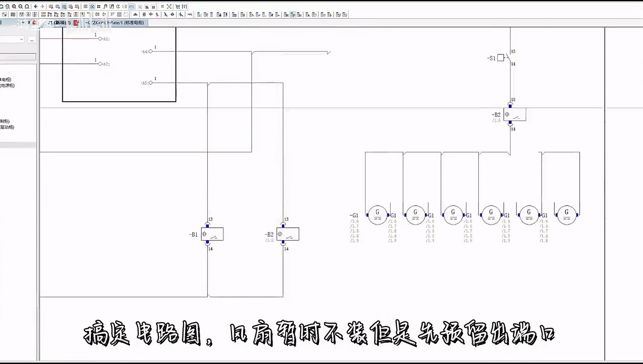Select the (电源柜) tree item
This screenshot has height=364, width=643.
click(7, 85)
